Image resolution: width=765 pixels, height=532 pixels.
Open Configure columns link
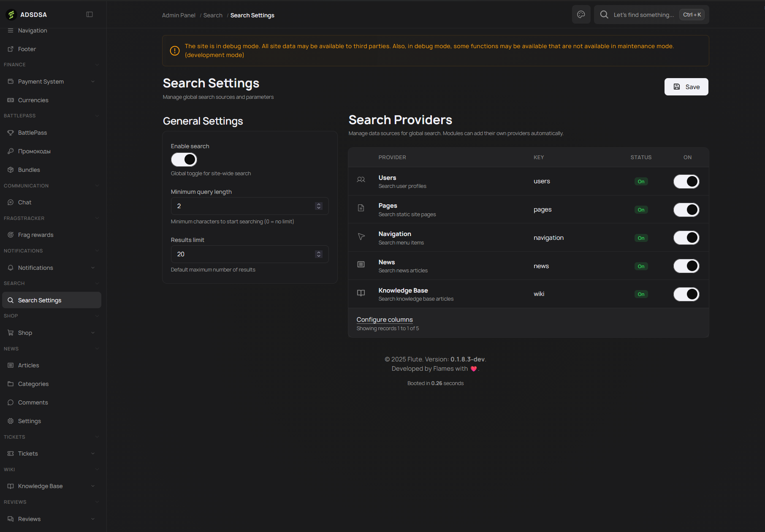point(384,319)
